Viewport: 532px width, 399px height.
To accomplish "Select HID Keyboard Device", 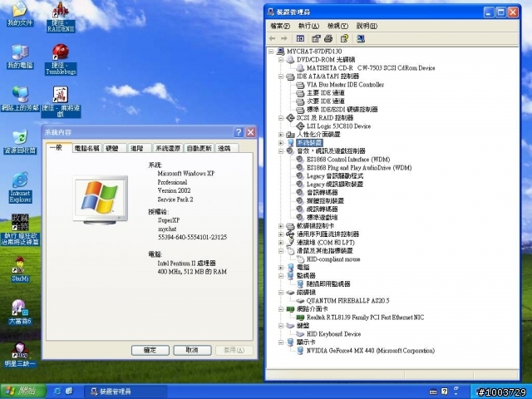I will (x=333, y=334).
